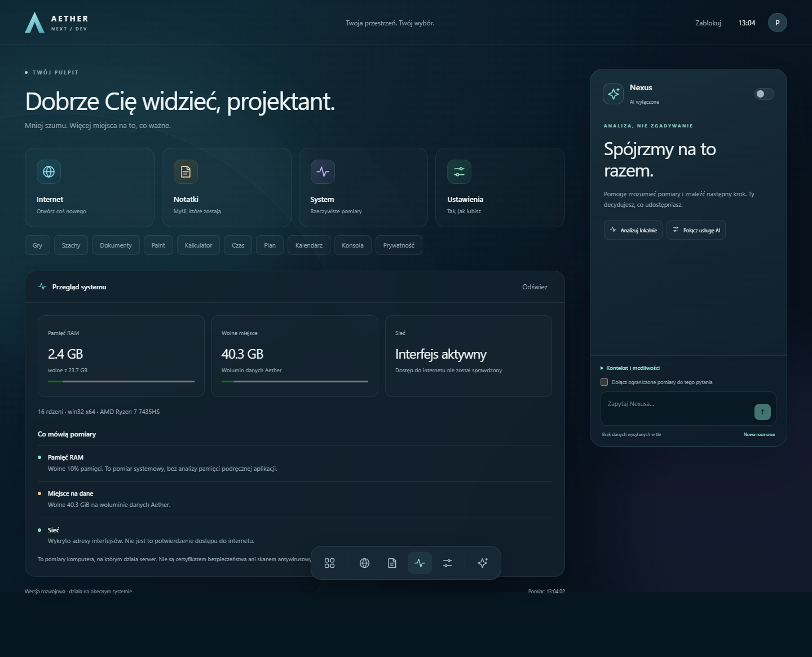Open the Notatki document card icon
Image resolution: width=812 pixels, height=657 pixels.
coord(186,171)
